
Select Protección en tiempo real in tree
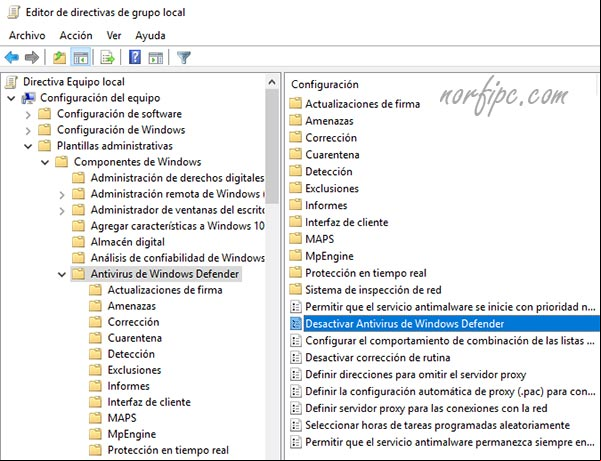tap(168, 450)
